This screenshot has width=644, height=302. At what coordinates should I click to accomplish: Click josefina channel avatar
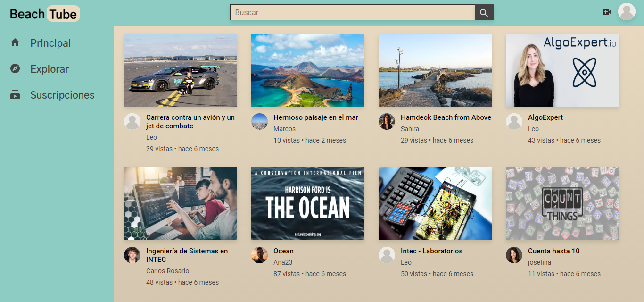click(x=514, y=255)
